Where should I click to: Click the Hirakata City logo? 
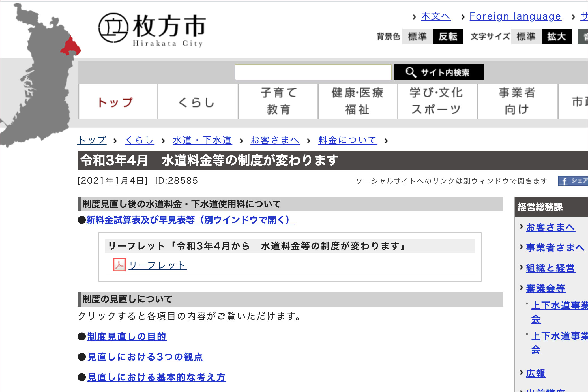point(152,29)
